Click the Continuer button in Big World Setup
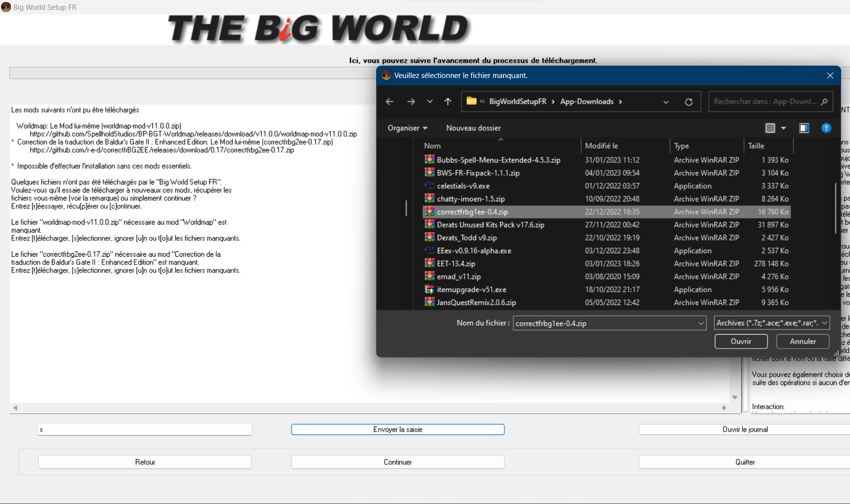 click(x=398, y=462)
